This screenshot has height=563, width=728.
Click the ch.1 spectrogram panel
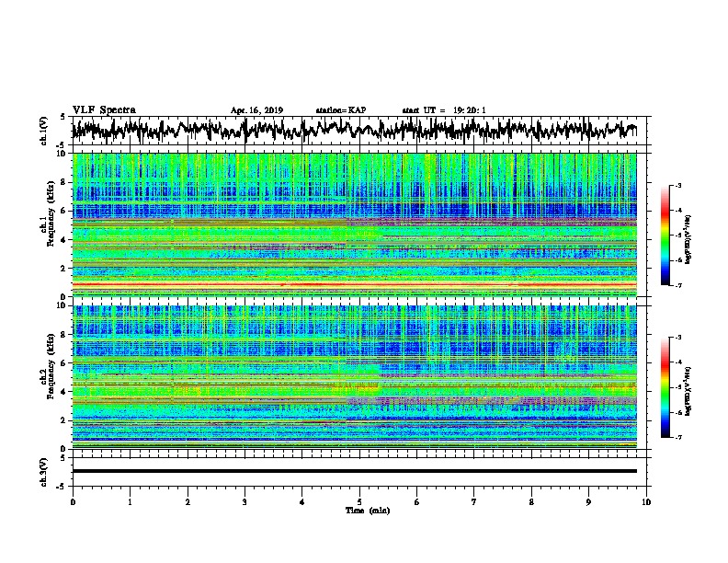tap(355, 224)
